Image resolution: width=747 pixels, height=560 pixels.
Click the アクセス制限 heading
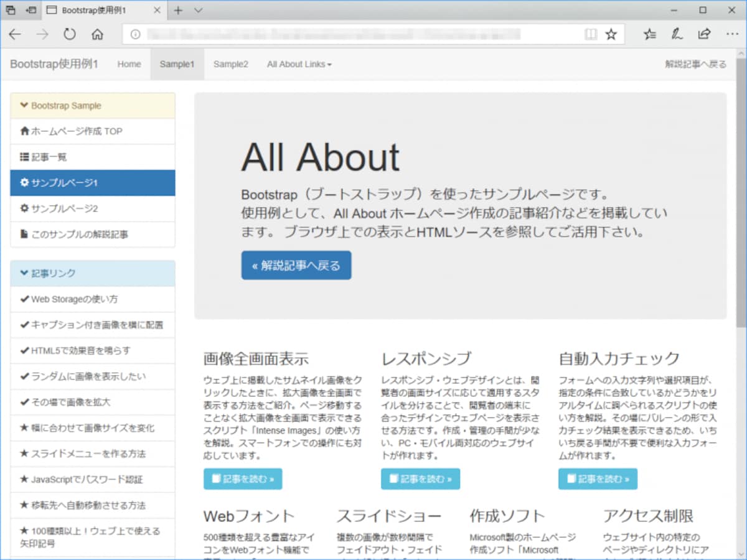click(648, 516)
